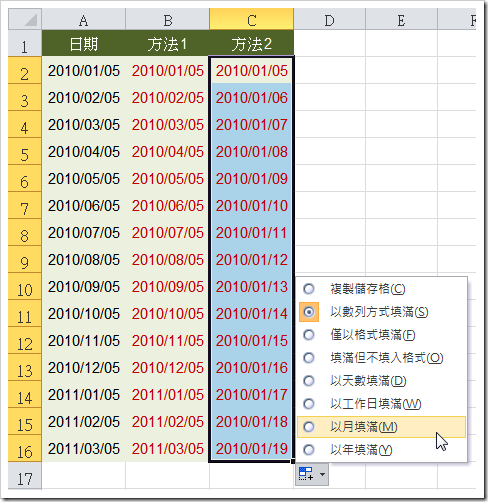Click cell A13 with black 2010/12/05
The width and height of the screenshot is (488, 502).
click(x=84, y=367)
